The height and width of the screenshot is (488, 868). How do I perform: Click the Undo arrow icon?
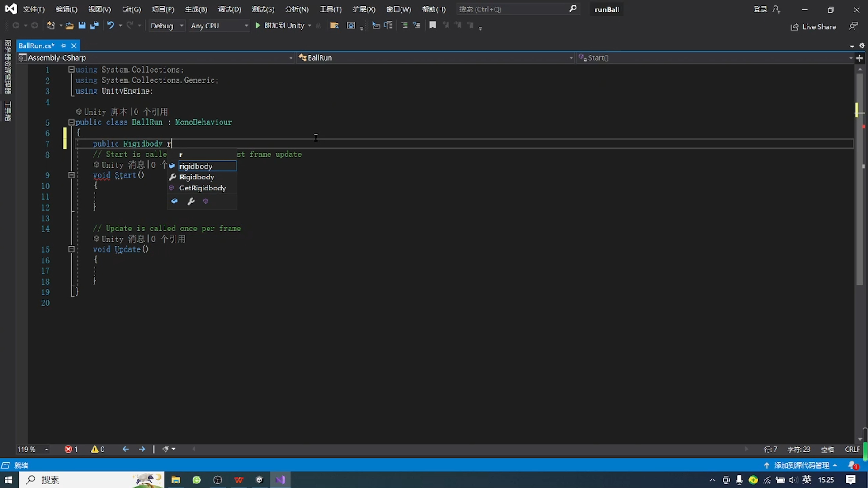point(110,26)
